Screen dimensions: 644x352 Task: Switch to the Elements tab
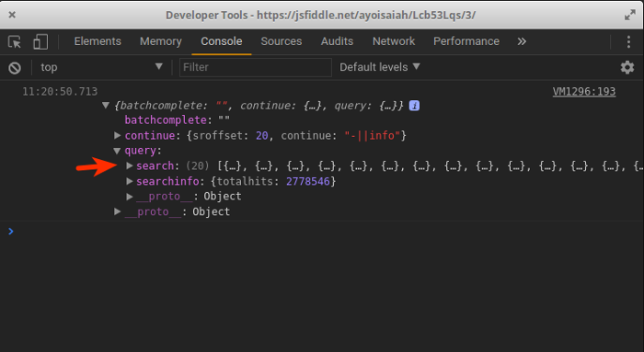(x=98, y=41)
